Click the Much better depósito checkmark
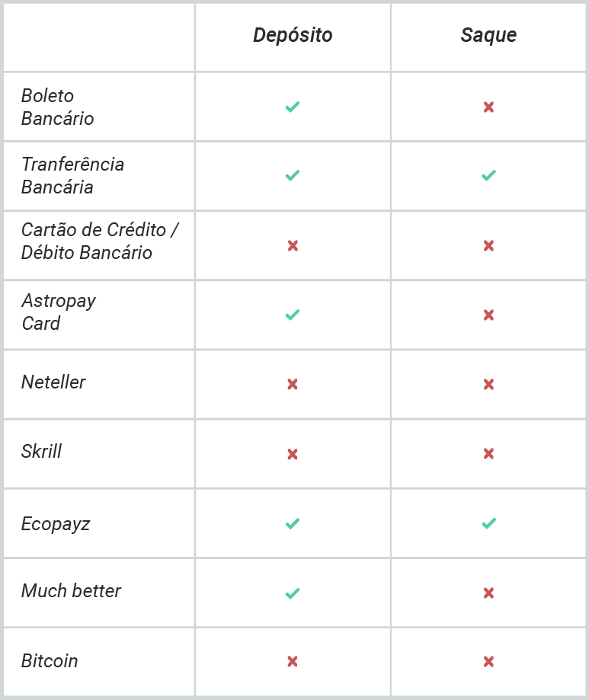The width and height of the screenshot is (589, 700). [293, 593]
